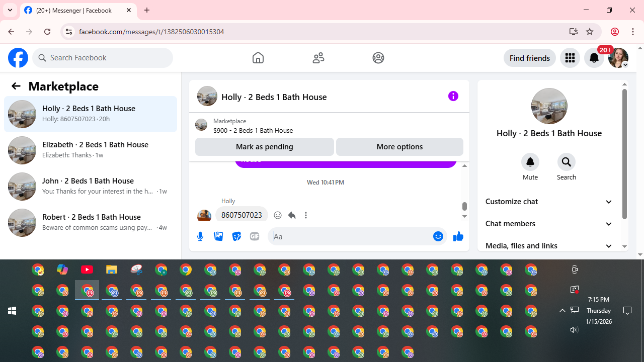Click the right info panel scrollbar
This screenshot has height=362, width=644.
[624, 154]
